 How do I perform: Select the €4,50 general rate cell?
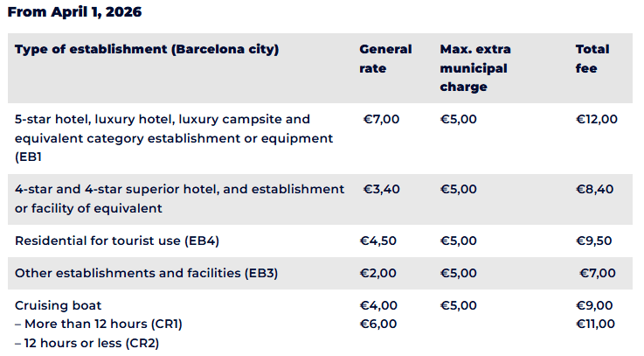pyautogui.click(x=377, y=241)
